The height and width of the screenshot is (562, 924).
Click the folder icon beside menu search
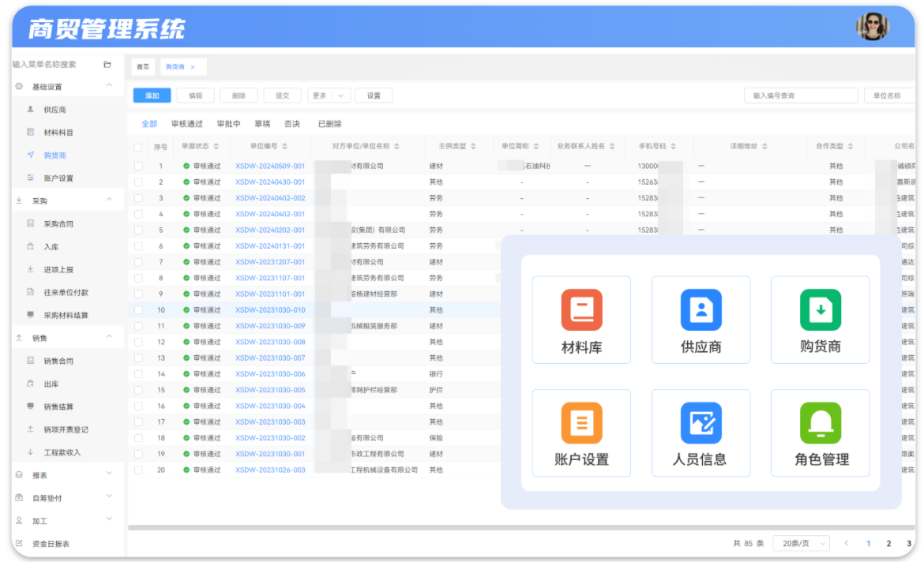[x=107, y=64]
